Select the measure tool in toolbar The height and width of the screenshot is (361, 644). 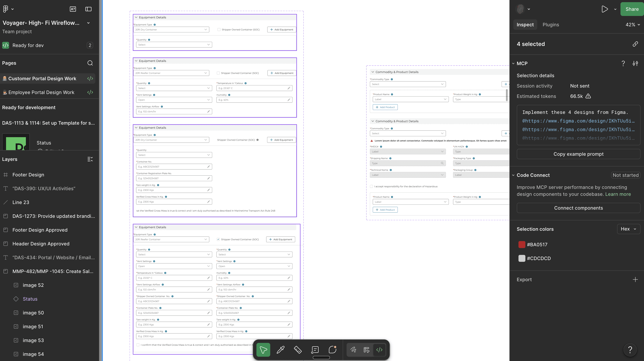pyautogui.click(x=298, y=350)
